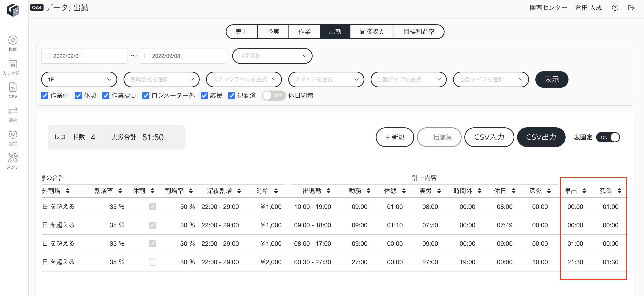Open the スタッフを選択 dropdown
The image size is (644, 296).
[326, 79]
